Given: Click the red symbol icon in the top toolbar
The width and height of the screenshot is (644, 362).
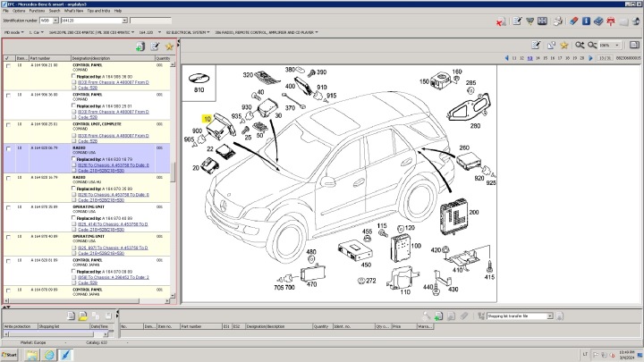Looking at the screenshot, I should [611, 21].
